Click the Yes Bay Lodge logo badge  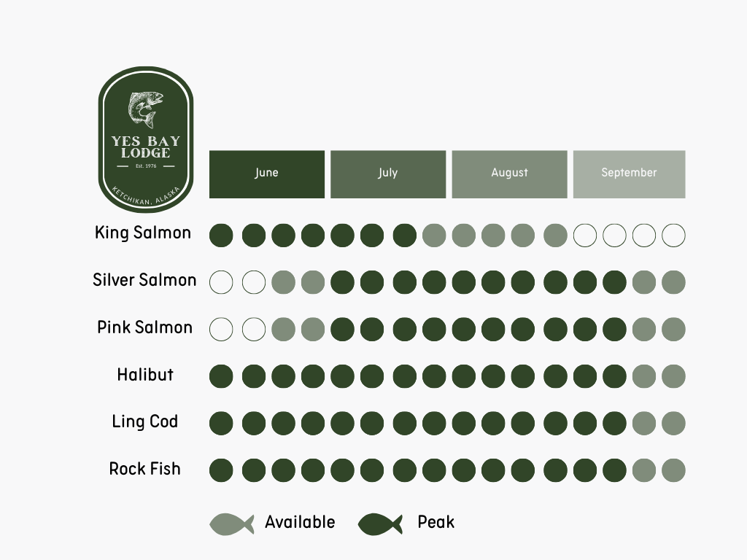(146, 139)
